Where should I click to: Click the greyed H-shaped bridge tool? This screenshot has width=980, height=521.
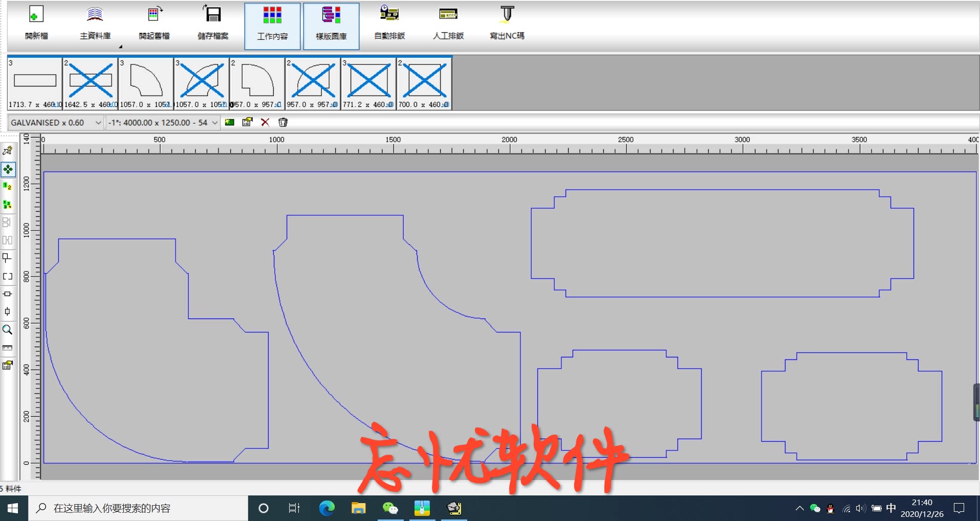coord(8,240)
